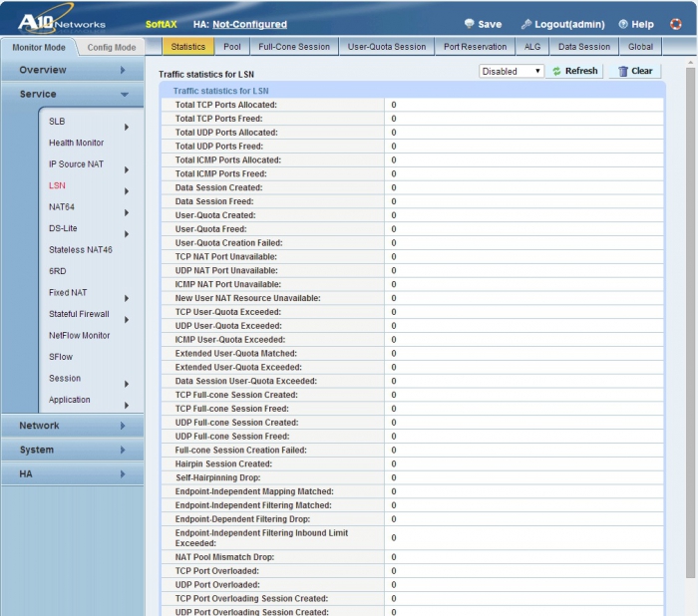This screenshot has width=698, height=616.
Task: Collapse the Service section
Action: coord(72,94)
